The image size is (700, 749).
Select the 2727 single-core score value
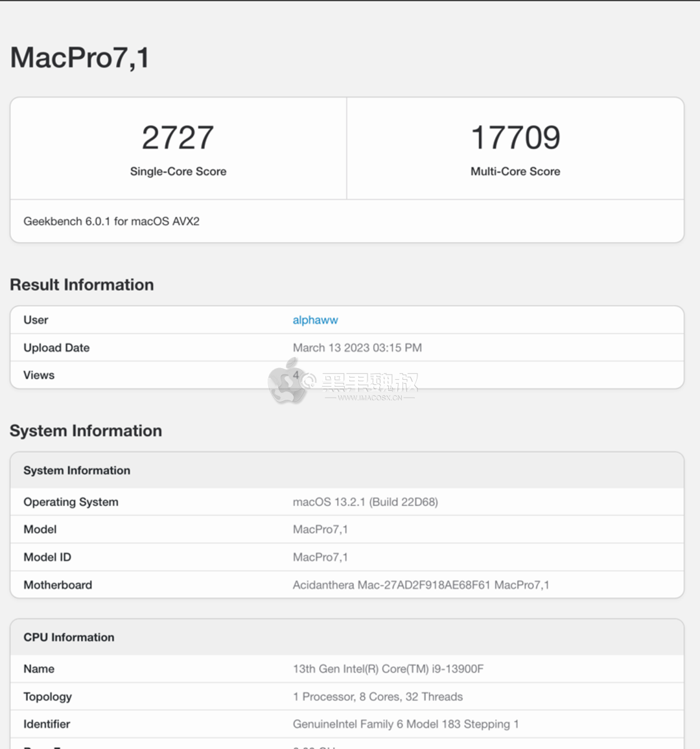point(178,137)
